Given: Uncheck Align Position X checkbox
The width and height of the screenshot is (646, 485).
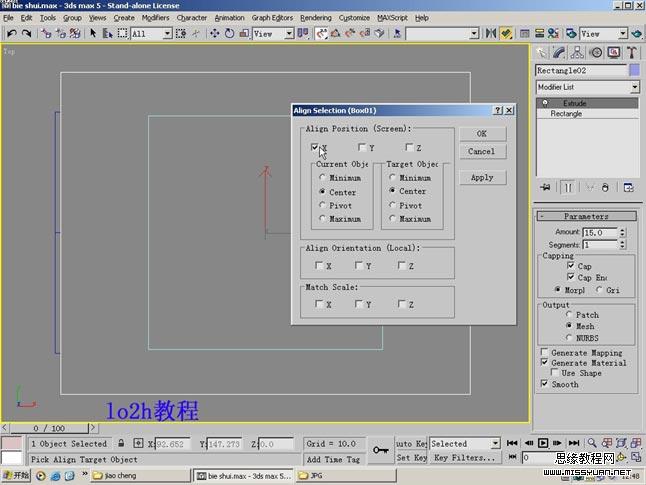Looking at the screenshot, I should 315,147.
